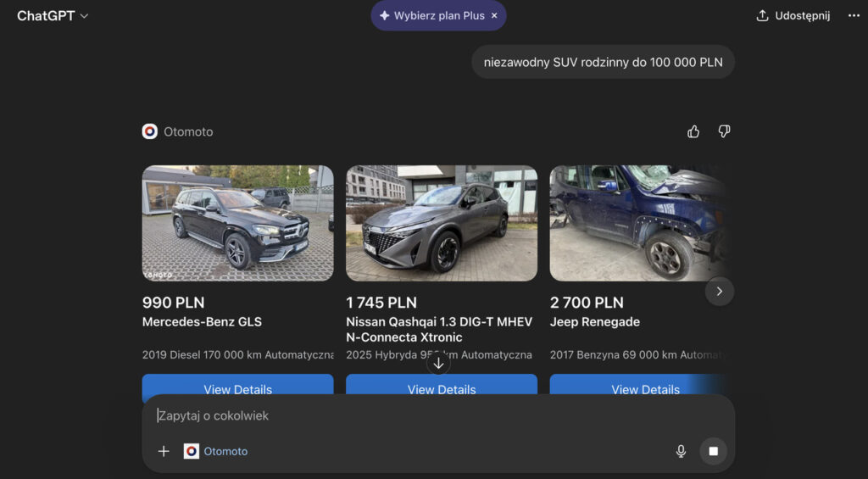
Task: Open the three-dots more options menu
Action: click(853, 16)
